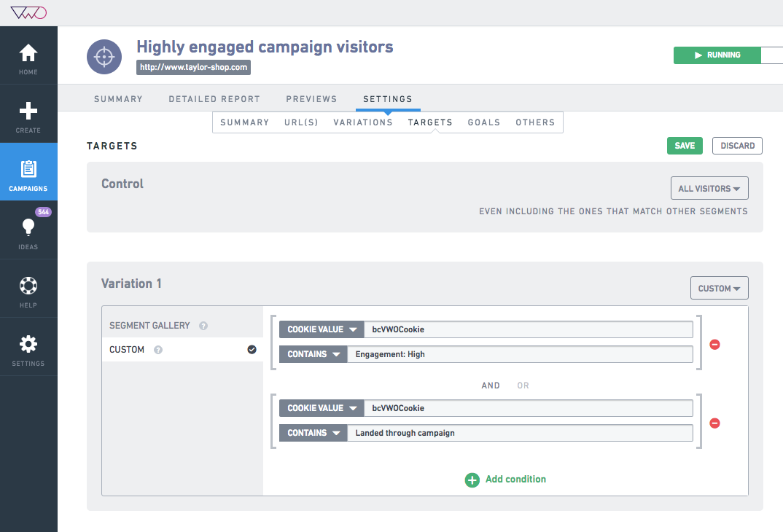Click the bcVWOCookie input field
783x532 pixels.
click(528, 329)
